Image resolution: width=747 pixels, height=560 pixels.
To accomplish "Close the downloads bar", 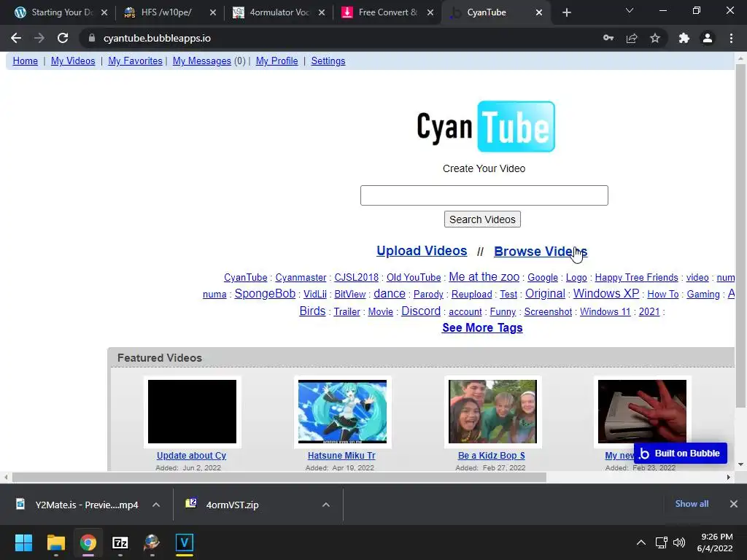I will [734, 504].
